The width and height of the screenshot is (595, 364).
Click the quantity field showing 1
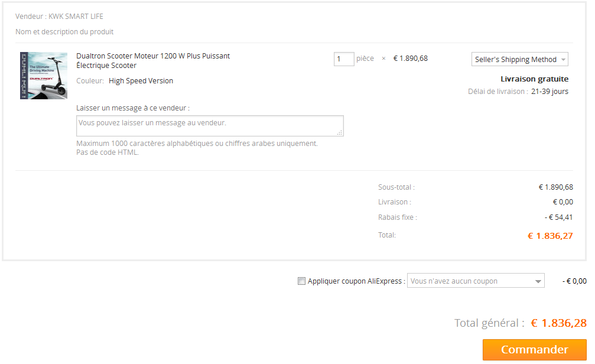click(344, 59)
